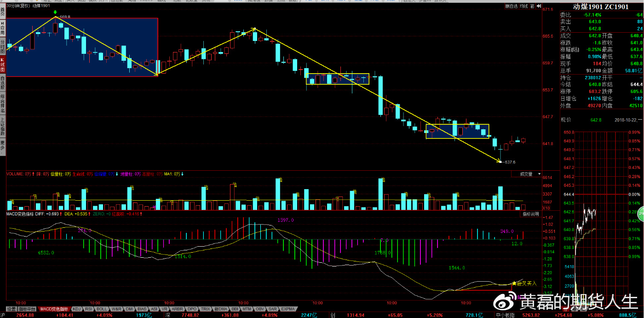
Task: Switch to the VR indicator tab
Action: click(165, 309)
